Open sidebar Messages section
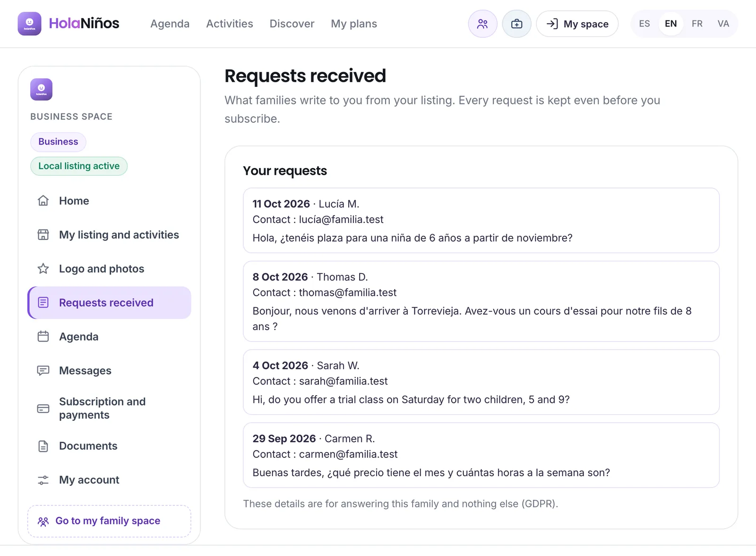This screenshot has height=556, width=756. tap(109, 371)
